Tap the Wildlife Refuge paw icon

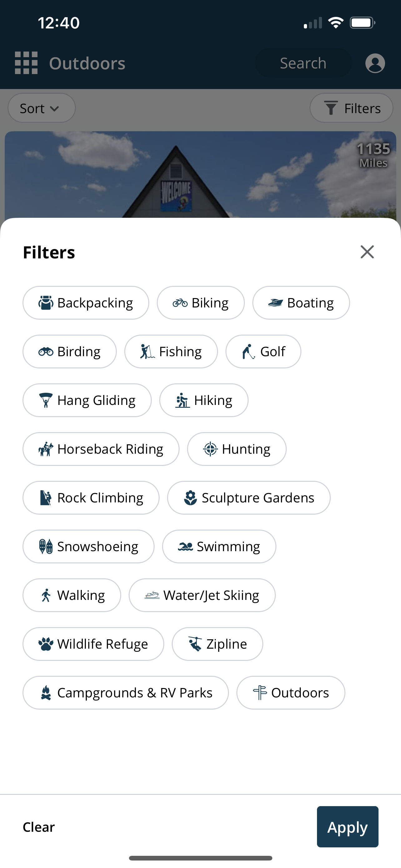(46, 644)
